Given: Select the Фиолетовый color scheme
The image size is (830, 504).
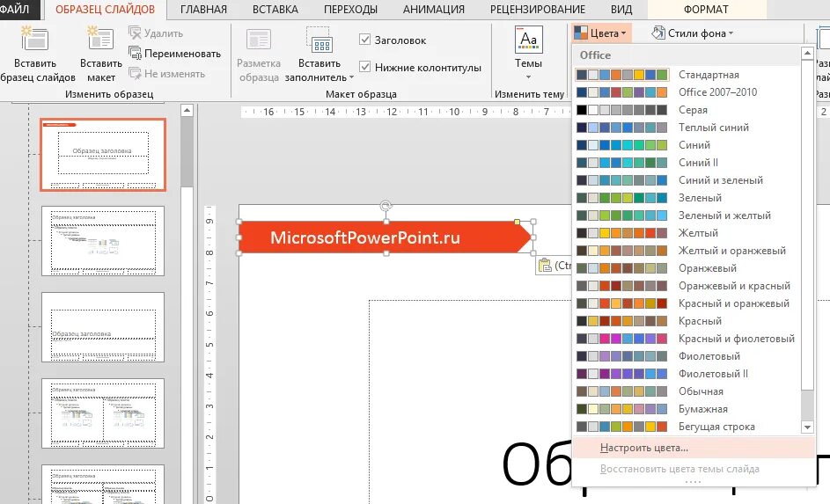Looking at the screenshot, I should click(687, 356).
